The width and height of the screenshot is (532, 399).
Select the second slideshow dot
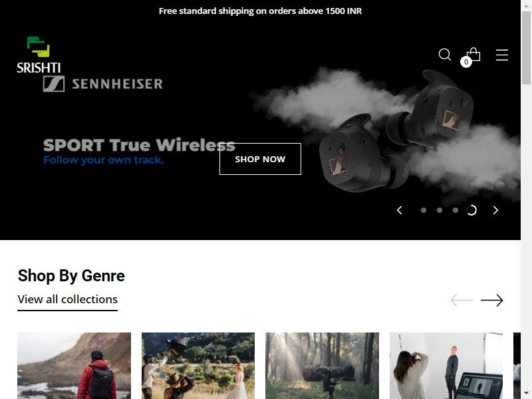pyautogui.click(x=440, y=210)
